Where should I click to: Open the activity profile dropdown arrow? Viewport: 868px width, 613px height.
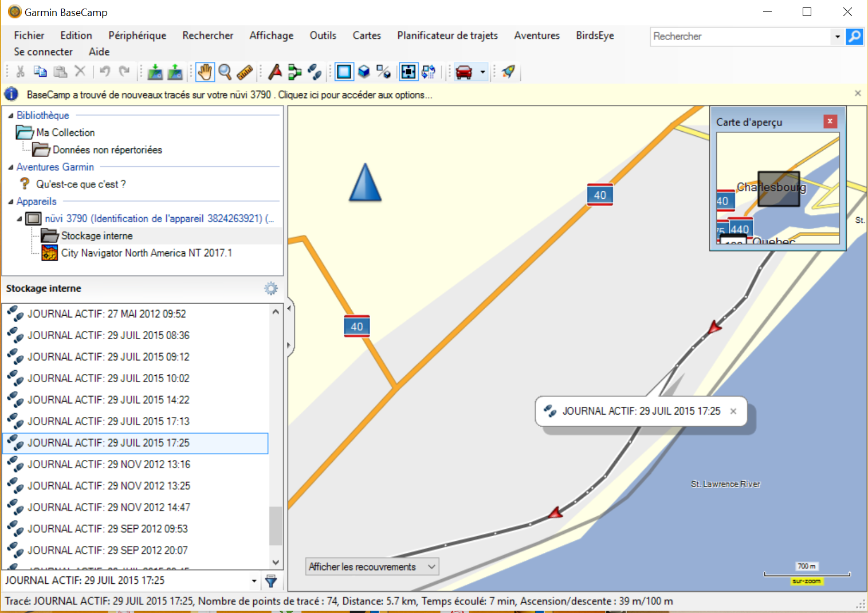point(482,72)
